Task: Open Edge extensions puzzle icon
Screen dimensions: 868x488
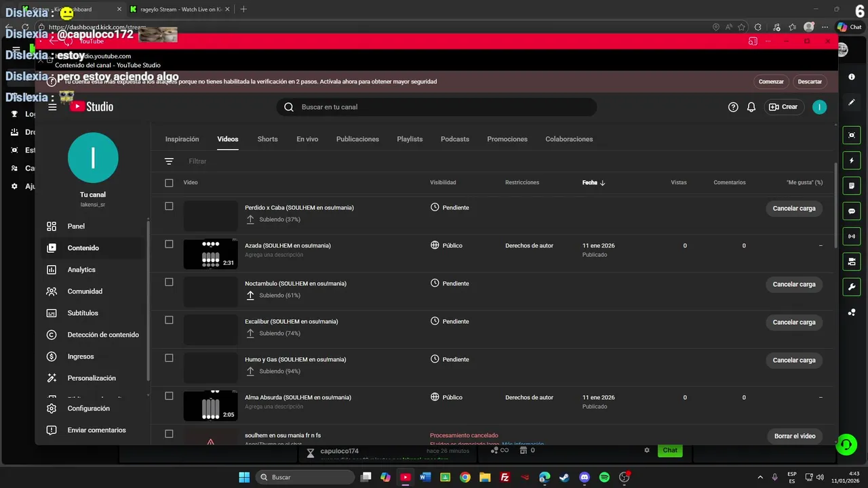Action: 757,27
